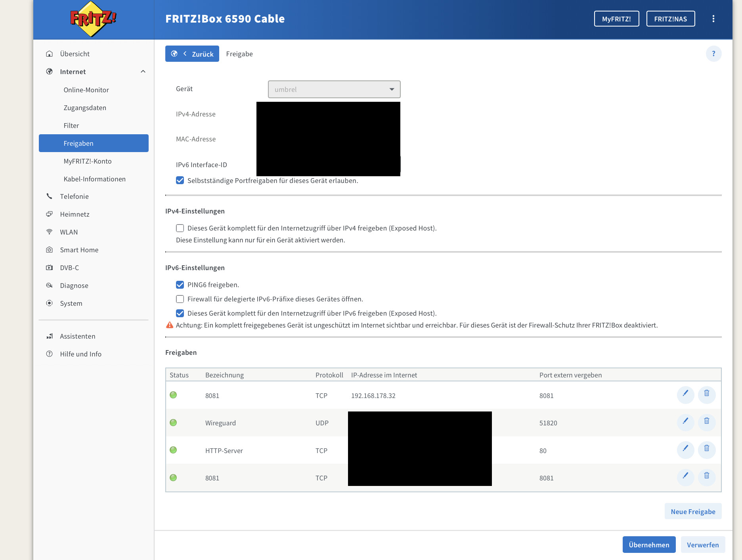This screenshot has height=560, width=742.
Task: Go back with the Zurück button
Action: click(192, 54)
